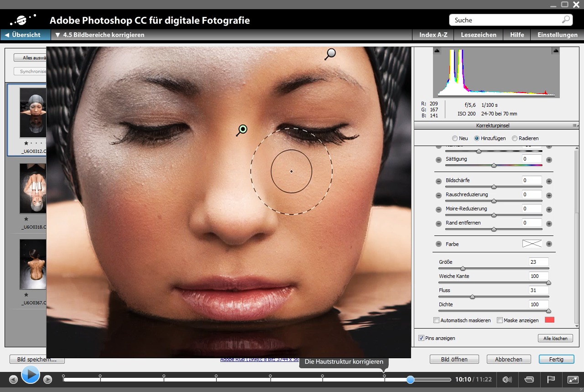Select the active green adjustment pin

coord(243,129)
